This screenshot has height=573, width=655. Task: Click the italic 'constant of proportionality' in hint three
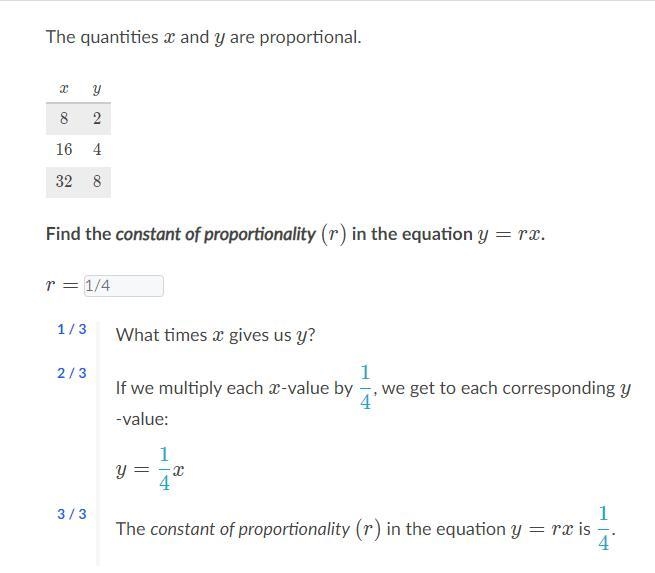click(250, 529)
